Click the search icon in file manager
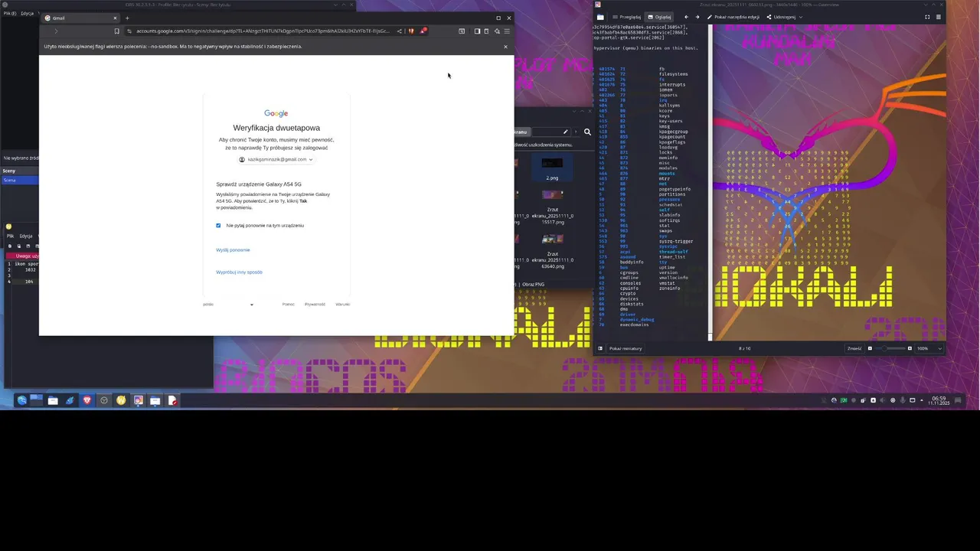Screen dimensions: 980x551 [x=587, y=132]
